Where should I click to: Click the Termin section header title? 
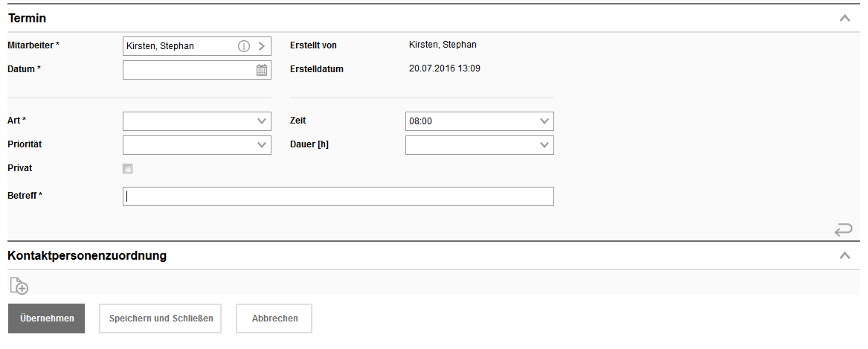click(x=28, y=18)
